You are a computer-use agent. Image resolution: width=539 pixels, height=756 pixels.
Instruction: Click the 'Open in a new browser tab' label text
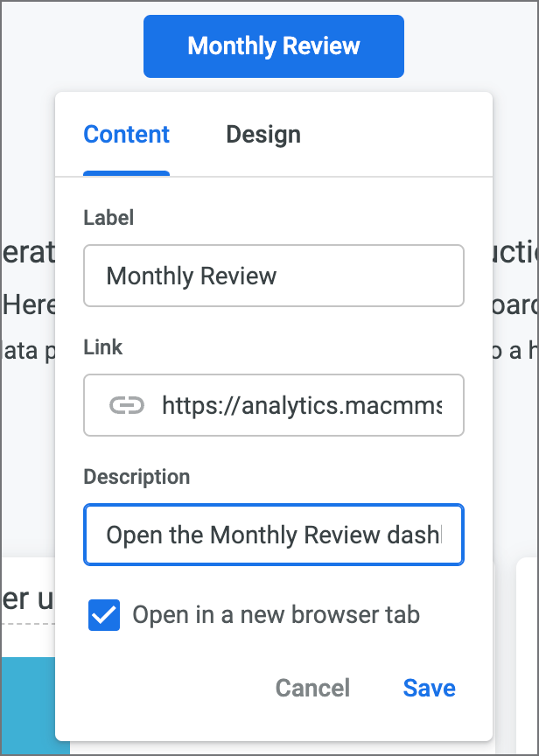(276, 615)
